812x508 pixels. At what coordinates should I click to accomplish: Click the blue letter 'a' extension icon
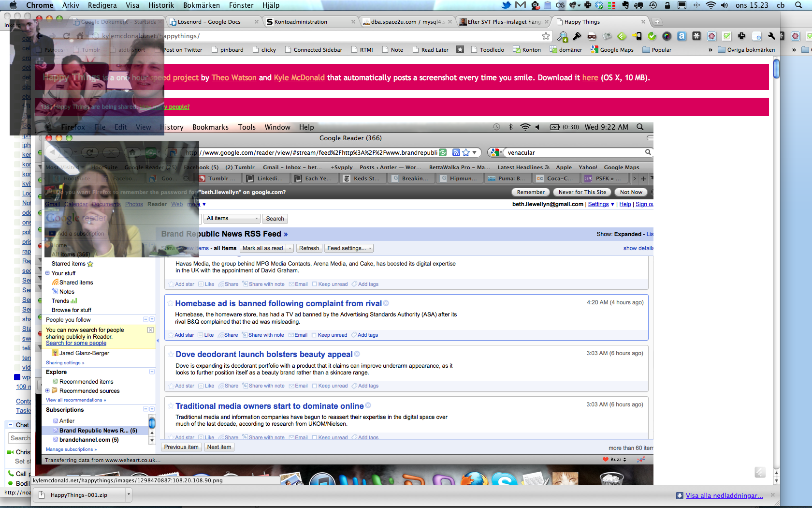click(681, 36)
